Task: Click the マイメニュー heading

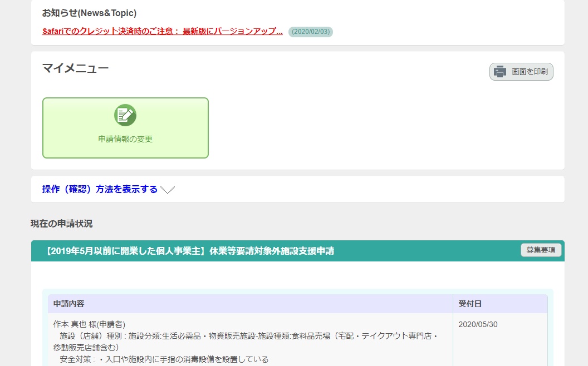Action: coord(75,68)
